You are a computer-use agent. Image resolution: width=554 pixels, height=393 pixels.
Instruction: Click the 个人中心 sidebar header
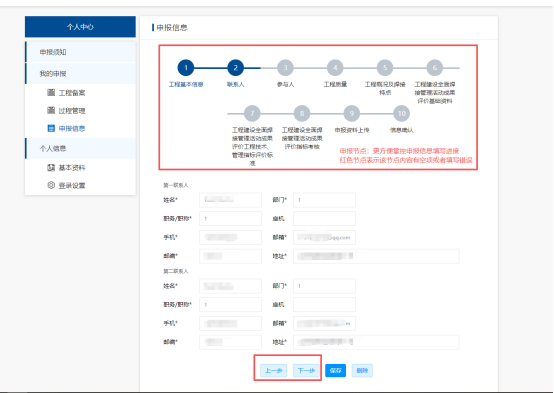80,27
